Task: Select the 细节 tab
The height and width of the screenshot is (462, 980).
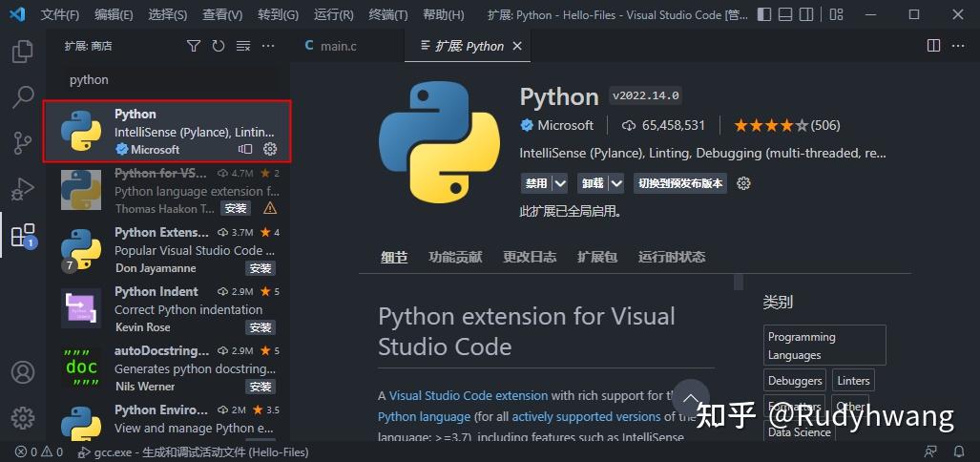Action: (394, 257)
